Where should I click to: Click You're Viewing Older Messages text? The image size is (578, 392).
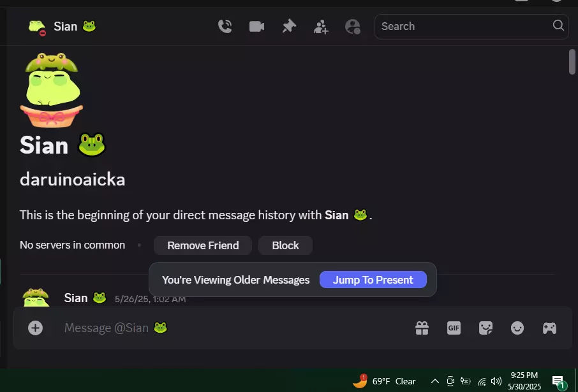[x=236, y=280]
